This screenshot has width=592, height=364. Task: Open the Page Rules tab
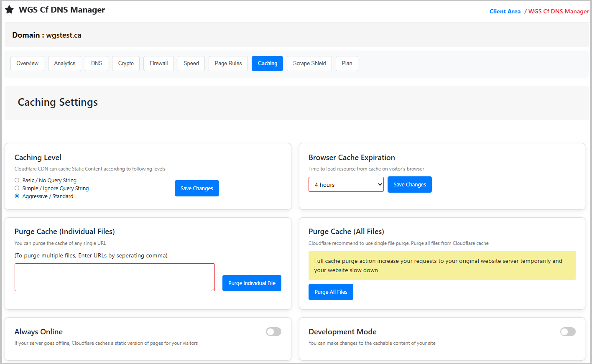[x=228, y=64]
